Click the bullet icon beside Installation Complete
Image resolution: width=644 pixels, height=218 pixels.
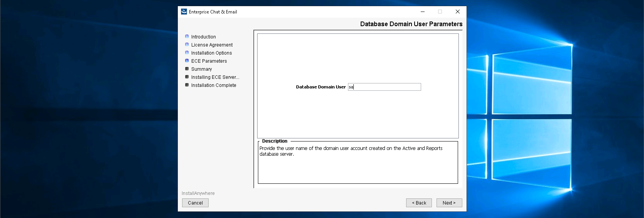click(x=187, y=85)
